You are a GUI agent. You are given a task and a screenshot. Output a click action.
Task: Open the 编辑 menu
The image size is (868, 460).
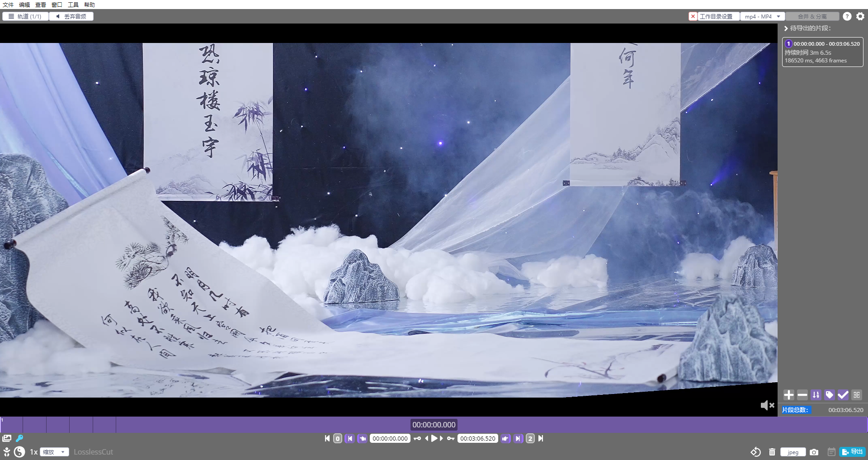click(24, 5)
